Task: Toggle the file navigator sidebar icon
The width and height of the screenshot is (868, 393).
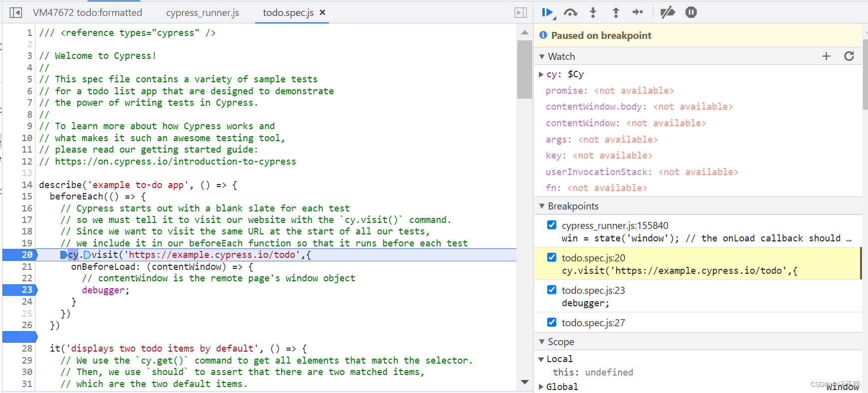Action: click(x=16, y=12)
